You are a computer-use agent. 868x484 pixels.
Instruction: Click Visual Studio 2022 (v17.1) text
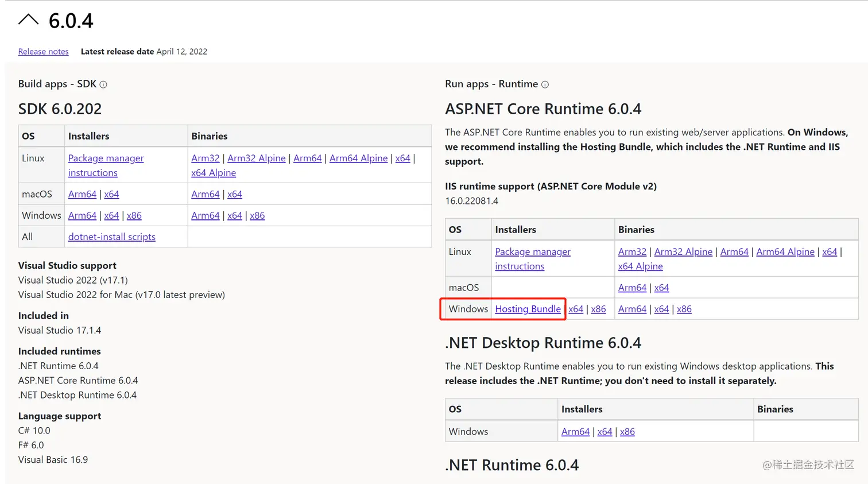point(73,280)
